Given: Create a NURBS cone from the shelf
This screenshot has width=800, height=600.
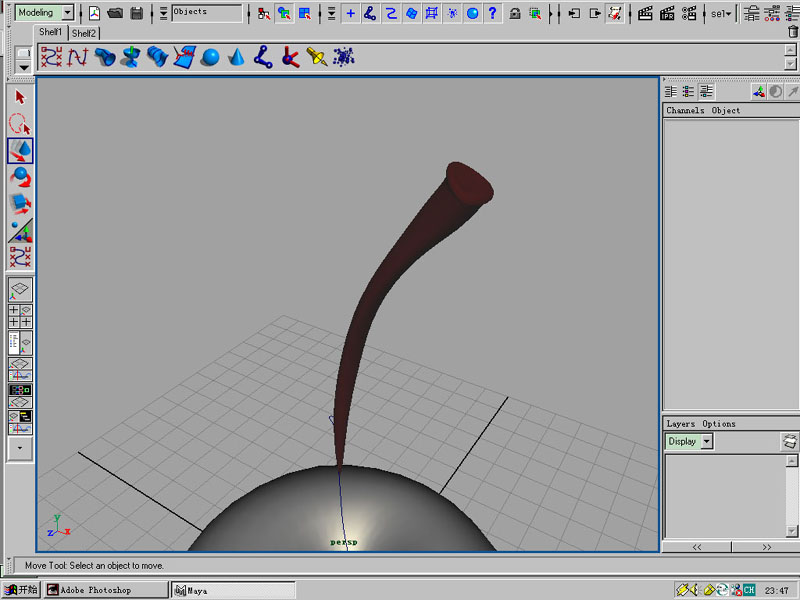Looking at the screenshot, I should tap(236, 57).
